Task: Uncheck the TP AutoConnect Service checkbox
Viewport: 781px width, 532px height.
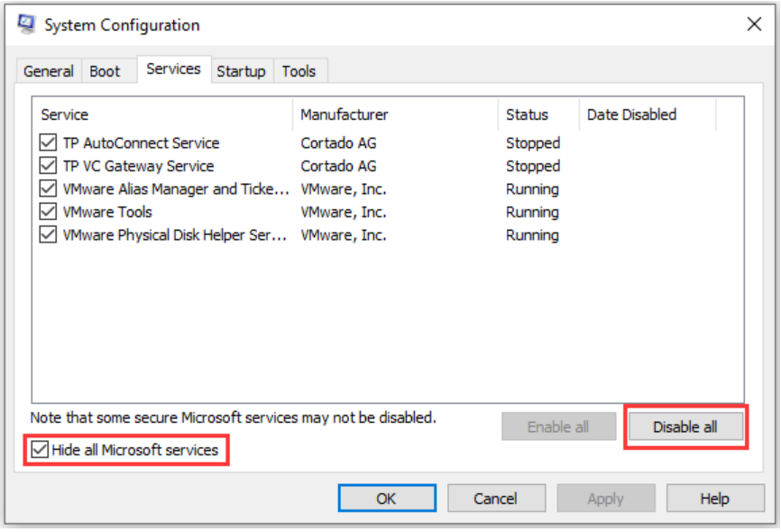Action: [x=49, y=142]
